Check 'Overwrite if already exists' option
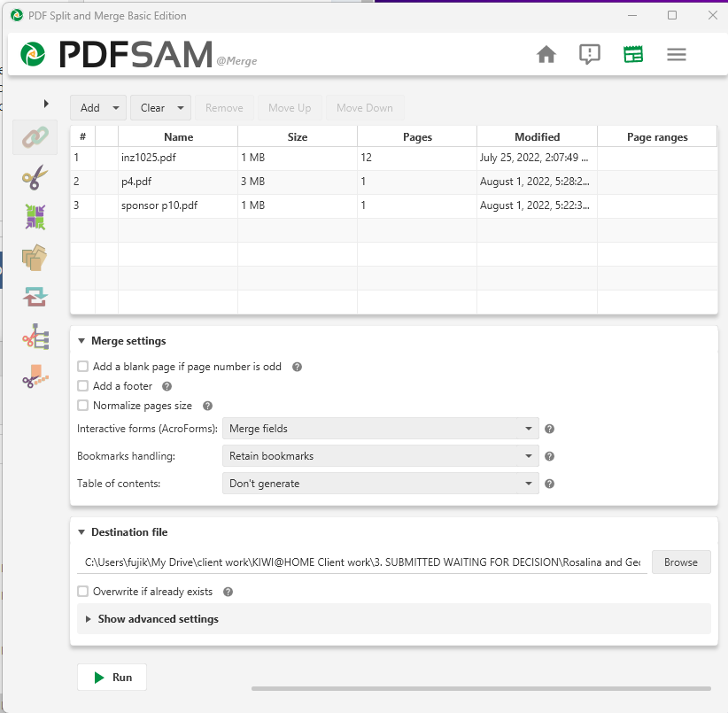 (x=83, y=592)
